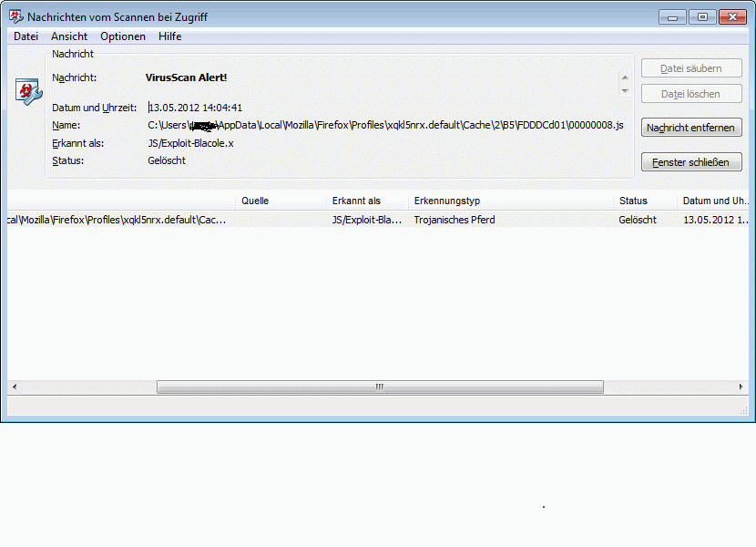756x547 pixels.
Task: Sort by the Erkennungstyp column header
Action: 511,201
